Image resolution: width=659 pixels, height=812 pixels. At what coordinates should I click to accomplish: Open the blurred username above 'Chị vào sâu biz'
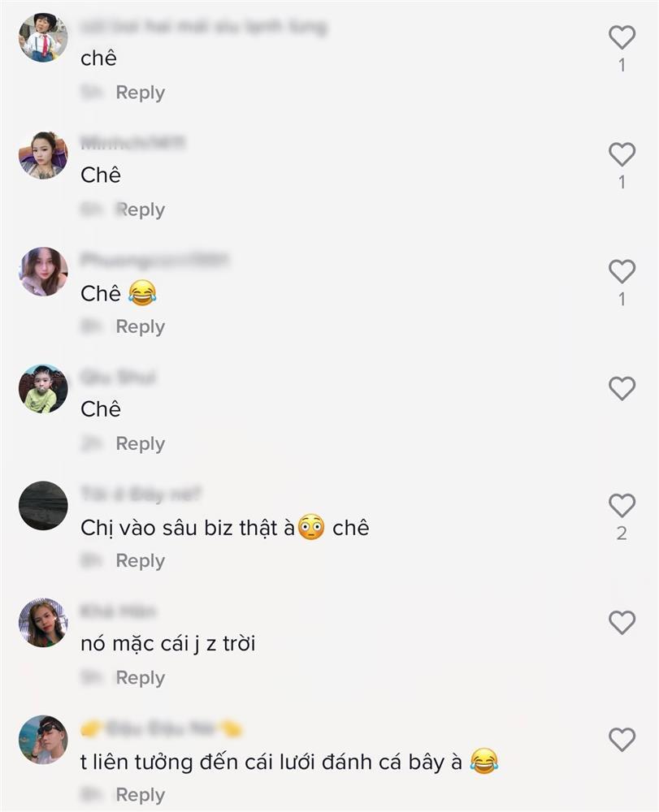click(x=141, y=494)
